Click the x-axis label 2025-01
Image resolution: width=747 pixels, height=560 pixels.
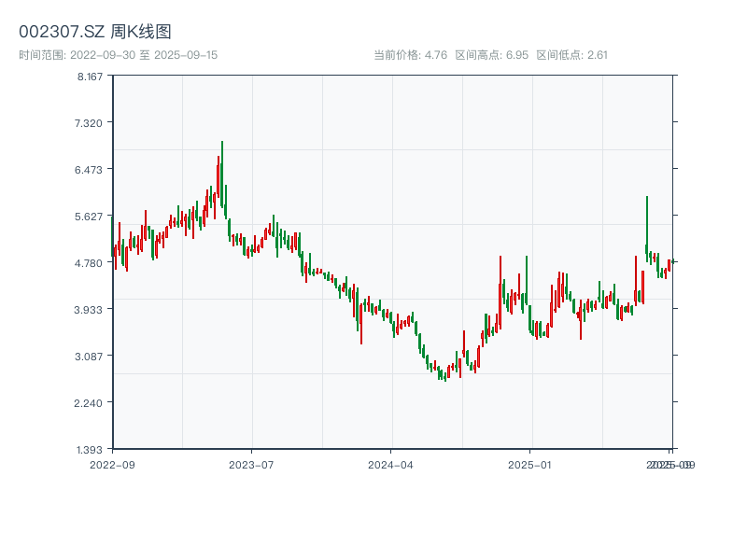tap(529, 465)
